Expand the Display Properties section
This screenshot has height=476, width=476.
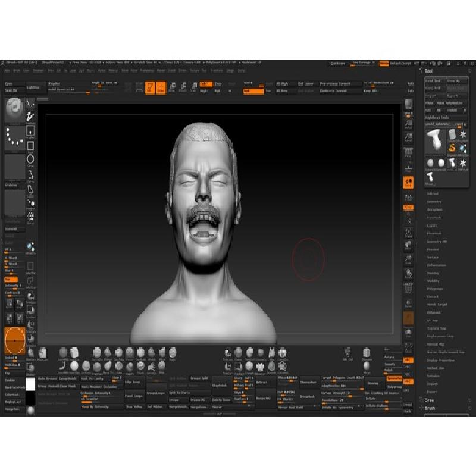pyautogui.click(x=440, y=360)
